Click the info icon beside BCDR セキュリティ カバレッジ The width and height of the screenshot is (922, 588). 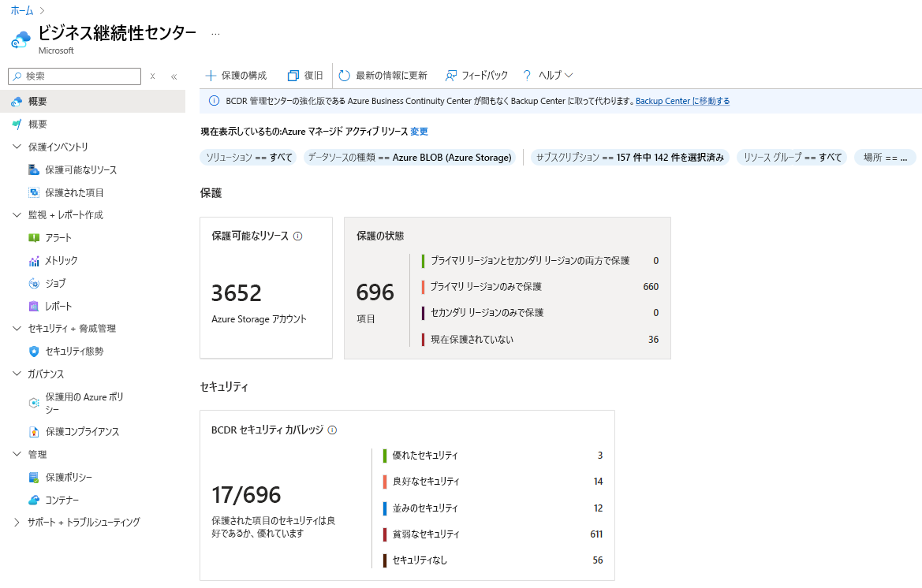click(x=332, y=430)
